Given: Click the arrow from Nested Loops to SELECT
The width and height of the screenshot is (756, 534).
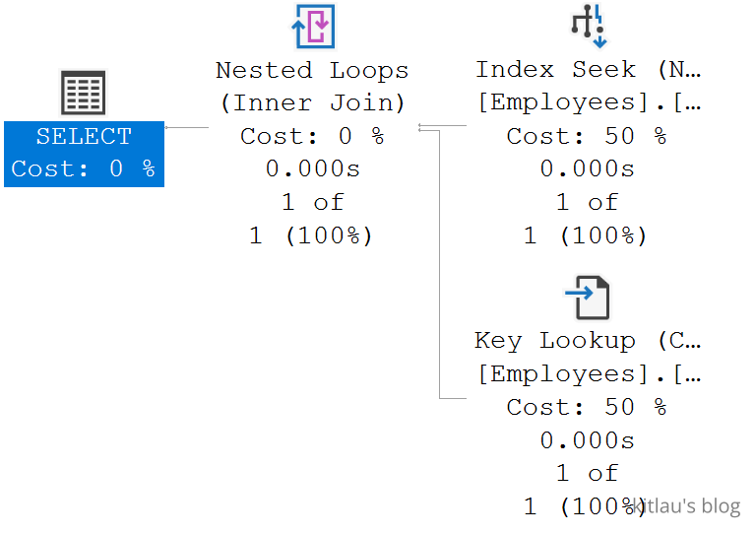Looking at the screenshot, I should coord(187,127).
